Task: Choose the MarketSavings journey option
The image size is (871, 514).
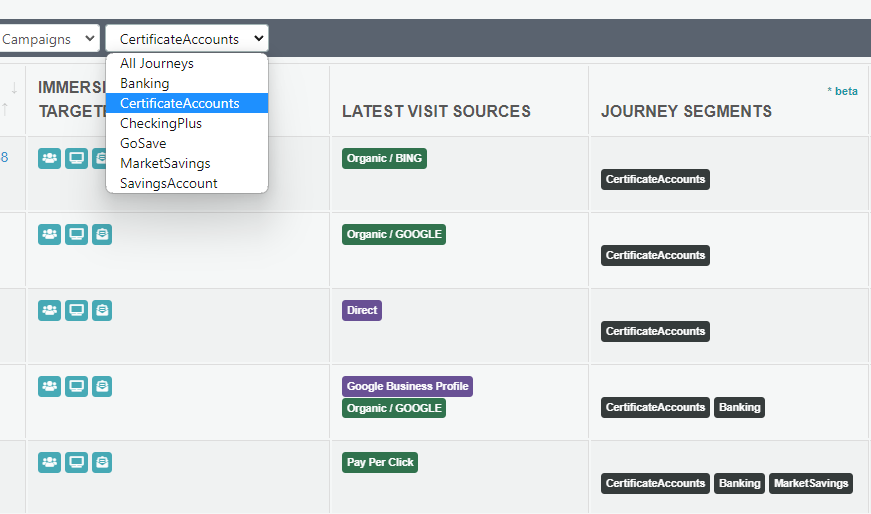Action: [165, 163]
